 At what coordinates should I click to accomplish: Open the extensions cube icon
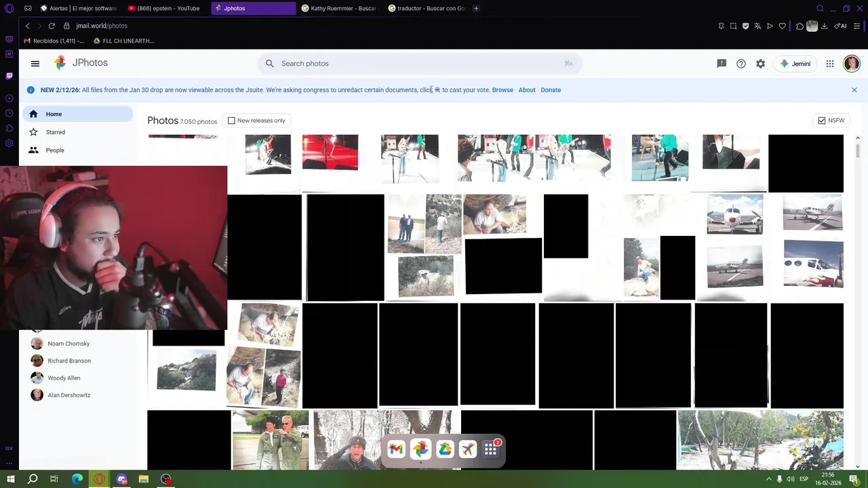pos(800,26)
